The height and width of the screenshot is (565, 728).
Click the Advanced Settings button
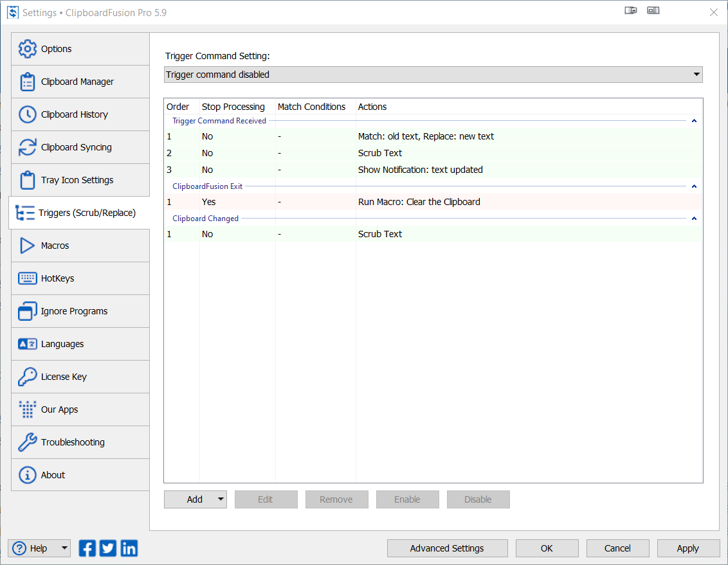point(447,548)
